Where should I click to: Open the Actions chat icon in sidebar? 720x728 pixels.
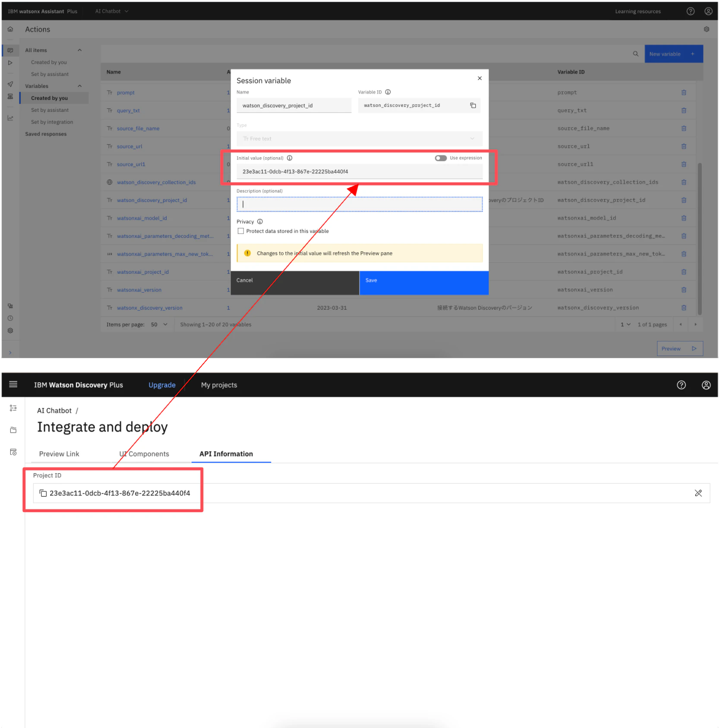tap(10, 51)
